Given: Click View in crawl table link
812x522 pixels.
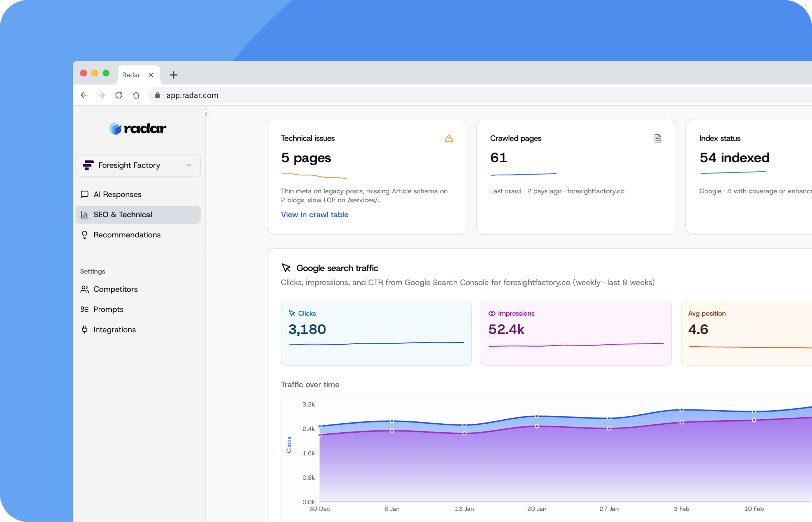Looking at the screenshot, I should pos(314,215).
